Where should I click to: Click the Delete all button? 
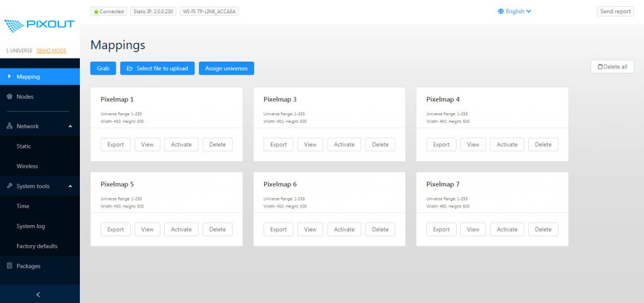coord(612,67)
